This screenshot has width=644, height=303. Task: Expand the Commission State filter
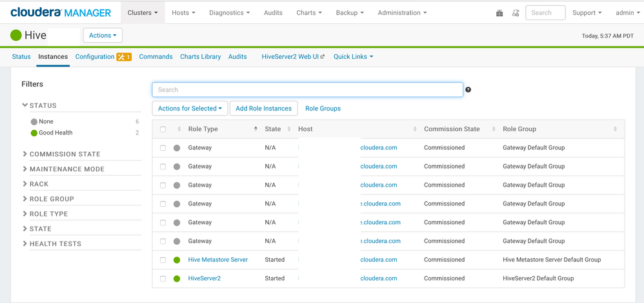[x=65, y=154]
